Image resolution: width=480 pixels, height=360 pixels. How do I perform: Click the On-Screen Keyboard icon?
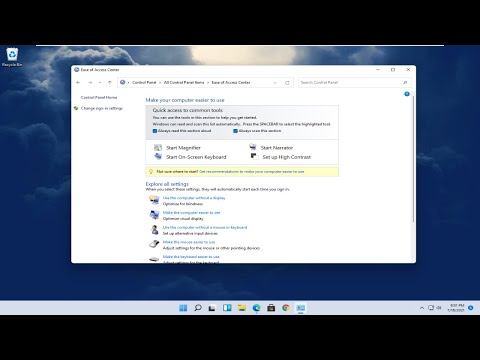(158, 156)
